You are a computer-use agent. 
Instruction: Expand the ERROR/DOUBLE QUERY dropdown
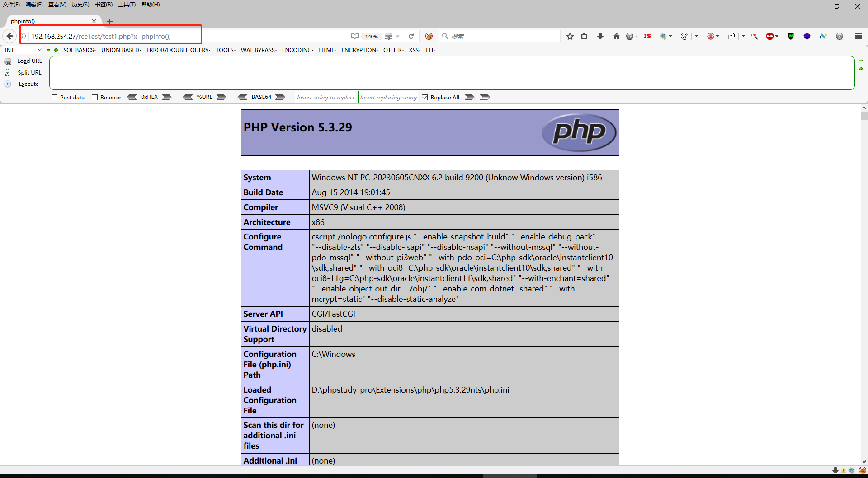coord(179,50)
